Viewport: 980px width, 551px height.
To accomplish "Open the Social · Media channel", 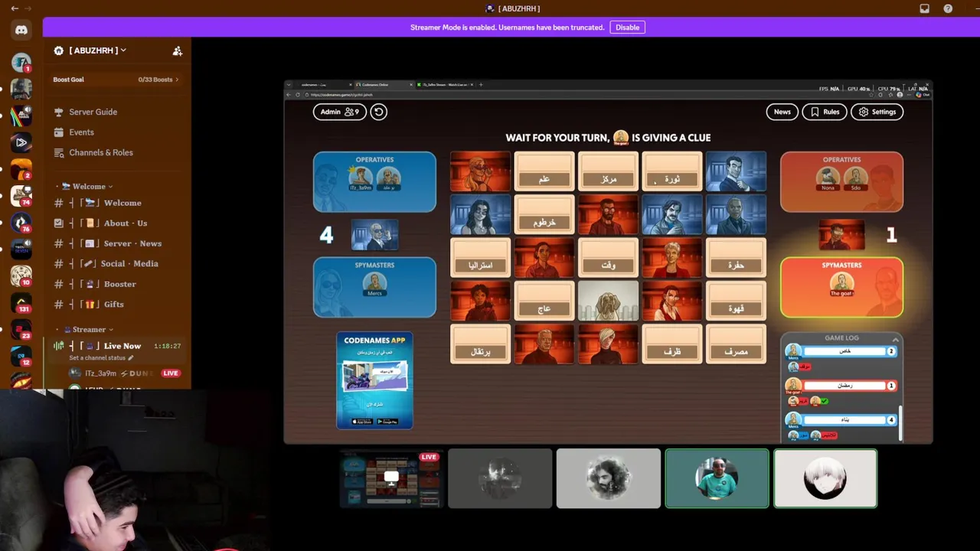I will coord(116,263).
